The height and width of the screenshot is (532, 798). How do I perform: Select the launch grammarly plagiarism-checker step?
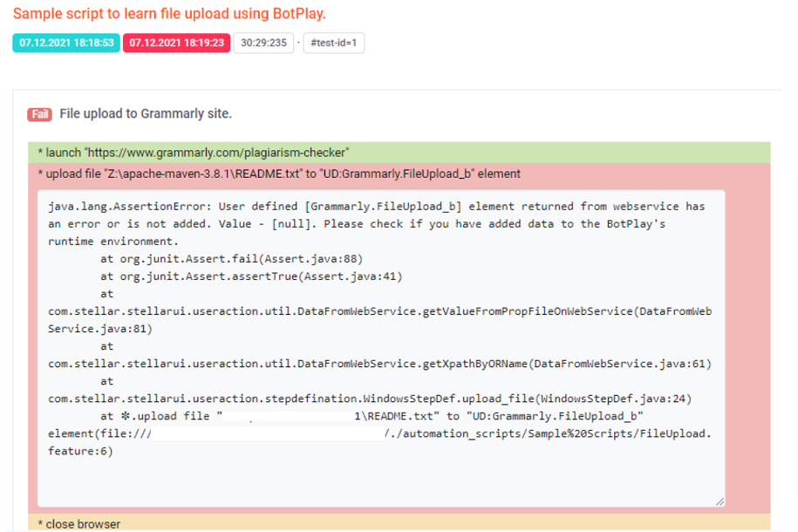coord(399,153)
